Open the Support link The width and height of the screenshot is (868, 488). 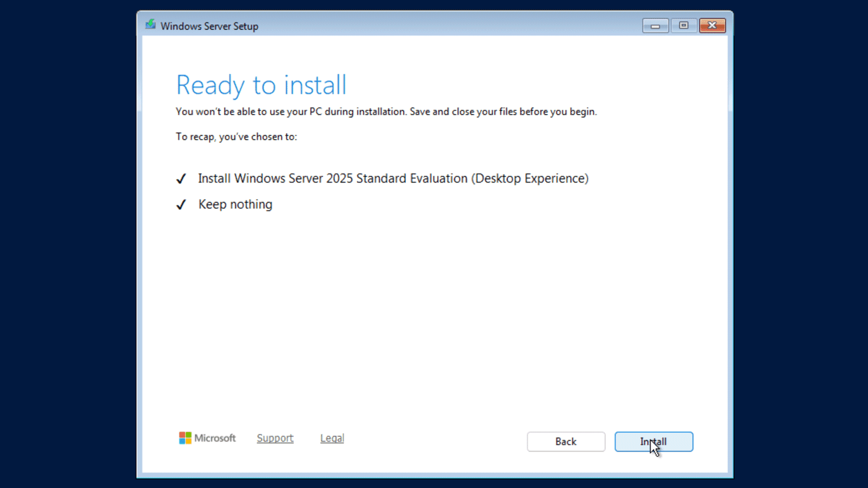tap(275, 438)
